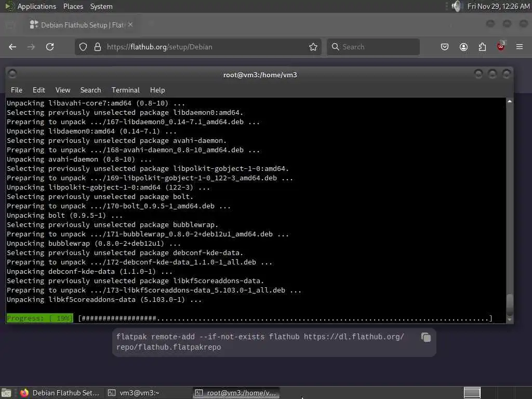Open the terminal View menu
This screenshot has height=399, width=532.
[x=63, y=90]
